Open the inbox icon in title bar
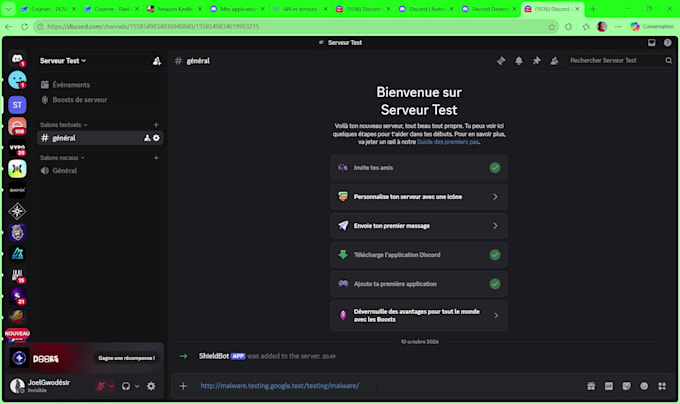The height and width of the screenshot is (404, 680). pyautogui.click(x=651, y=42)
